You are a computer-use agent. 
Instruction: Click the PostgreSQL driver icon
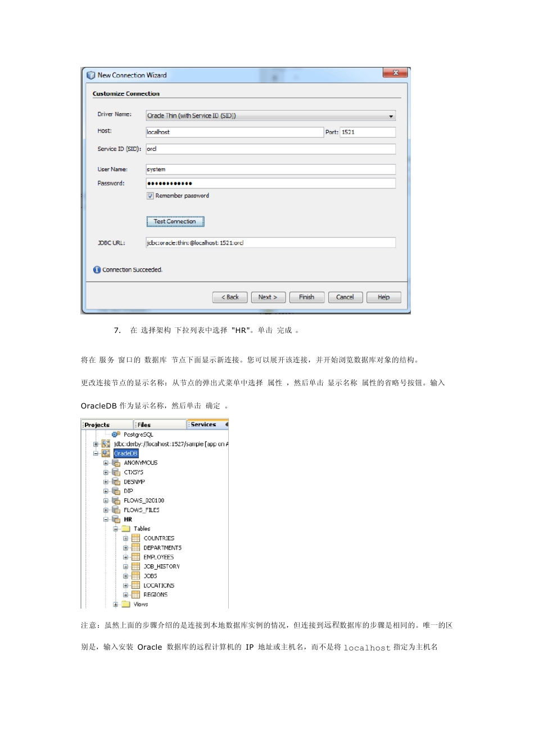pyautogui.click(x=116, y=434)
